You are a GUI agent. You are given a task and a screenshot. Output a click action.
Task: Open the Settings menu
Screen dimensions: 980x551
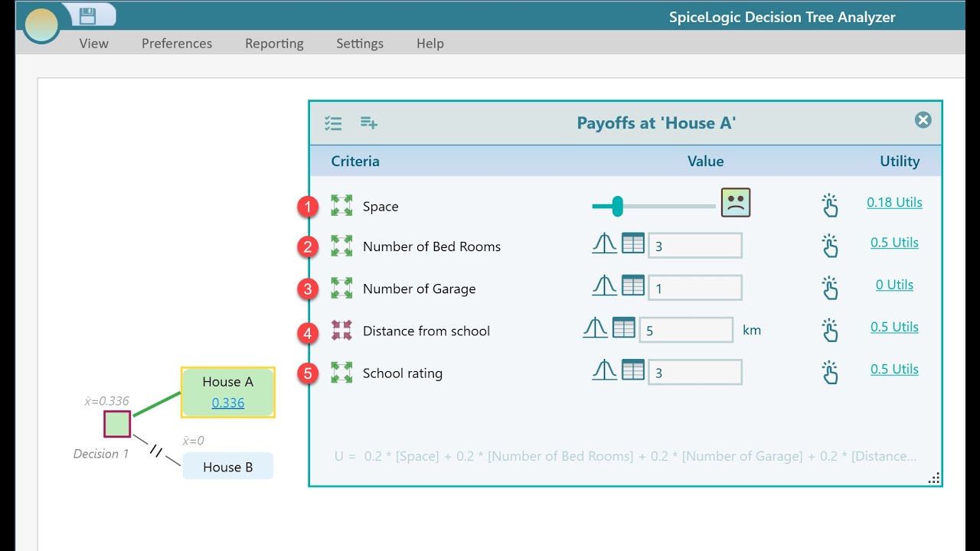tap(360, 44)
